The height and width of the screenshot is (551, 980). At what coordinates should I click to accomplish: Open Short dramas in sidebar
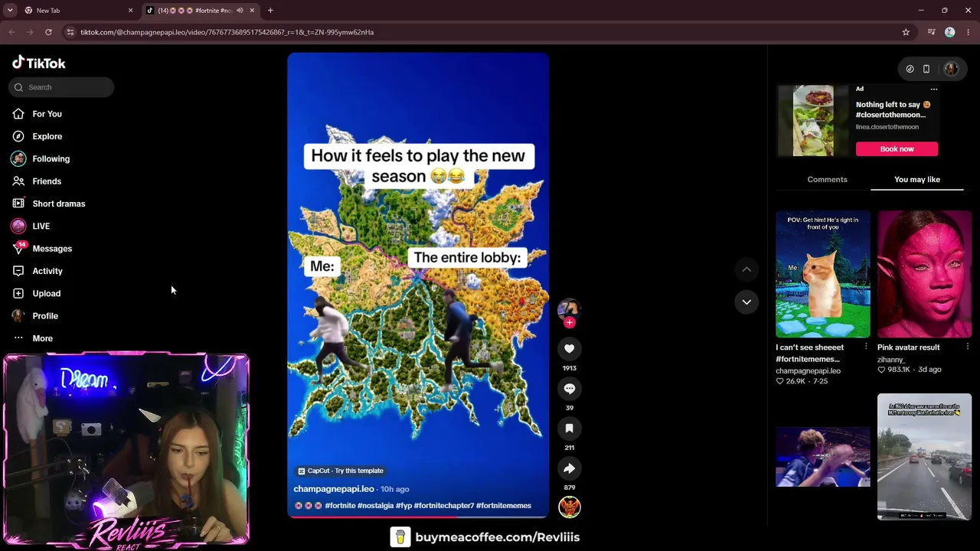click(x=59, y=204)
